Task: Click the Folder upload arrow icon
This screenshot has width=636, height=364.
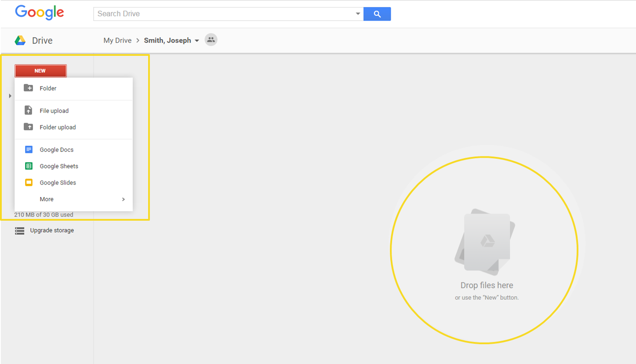Action: tap(29, 127)
